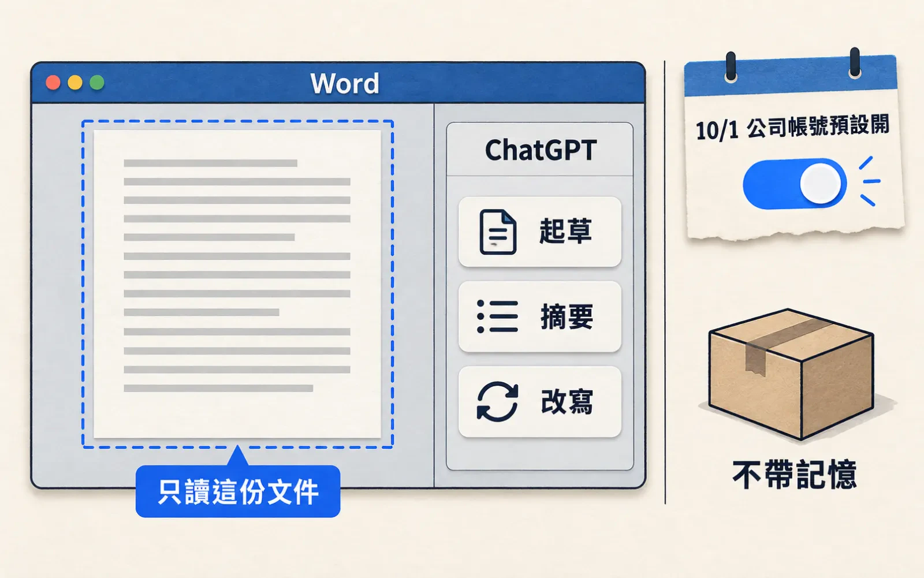Click the refresh arrows icon beside 改寫
Image resolution: width=924 pixels, height=578 pixels.
point(497,401)
